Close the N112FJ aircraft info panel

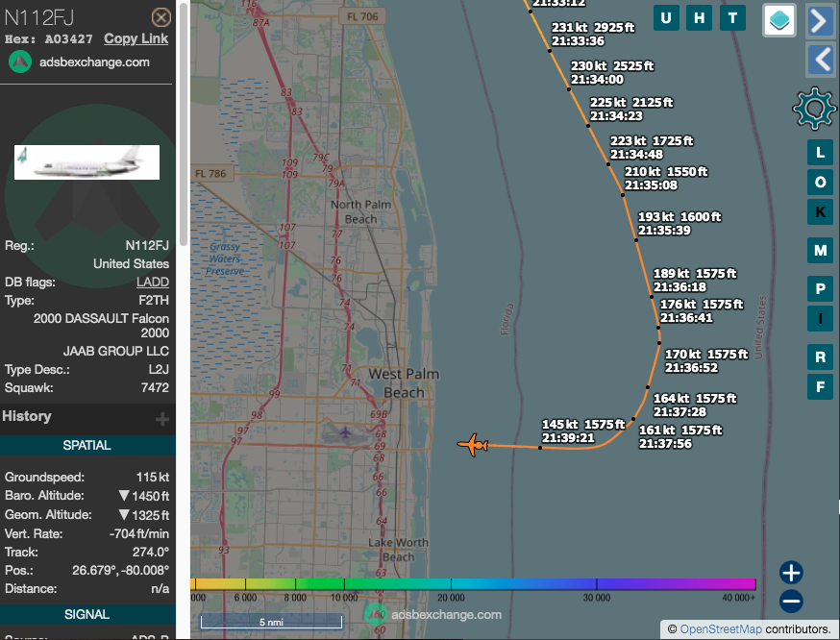(161, 17)
